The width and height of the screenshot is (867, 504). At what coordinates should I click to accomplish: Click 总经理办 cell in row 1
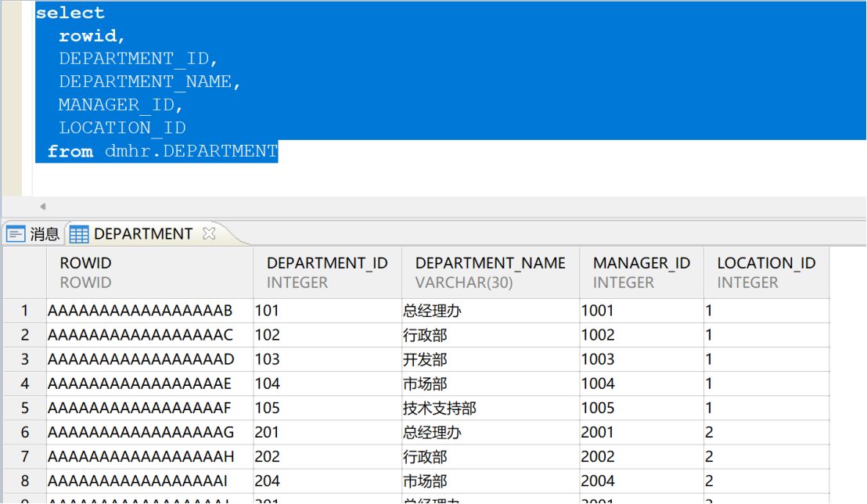point(491,311)
